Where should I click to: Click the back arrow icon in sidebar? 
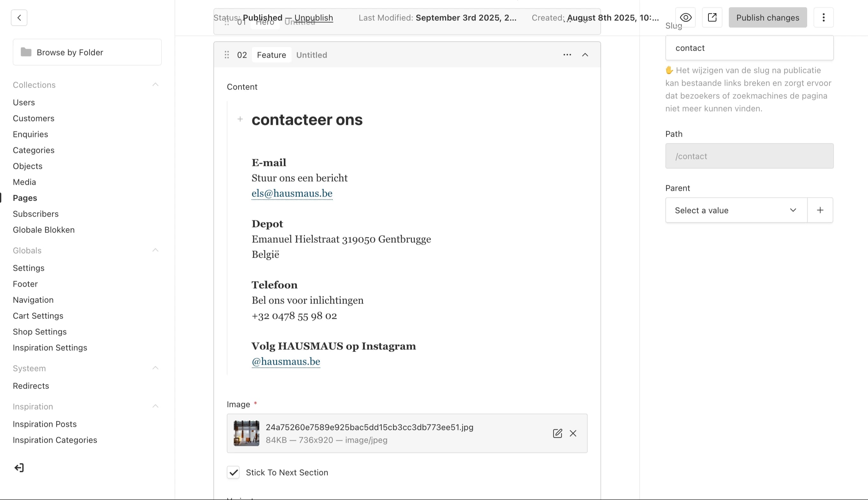tap(19, 18)
